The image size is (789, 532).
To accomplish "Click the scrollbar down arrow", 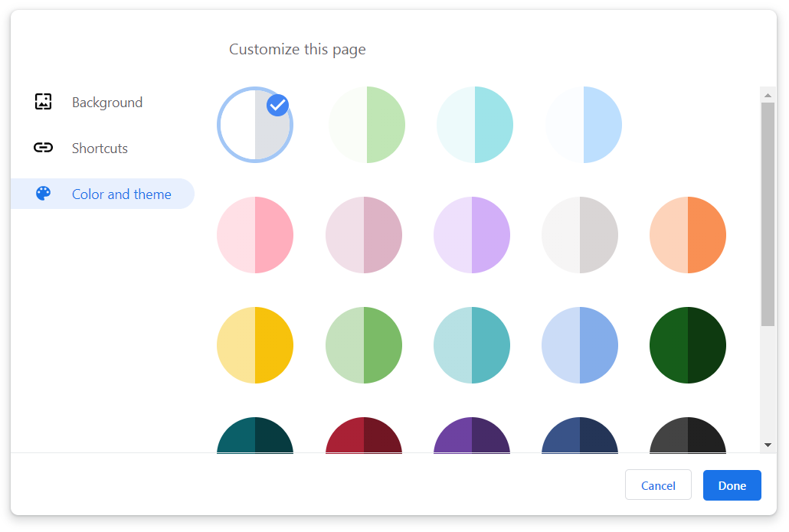I will [x=768, y=445].
